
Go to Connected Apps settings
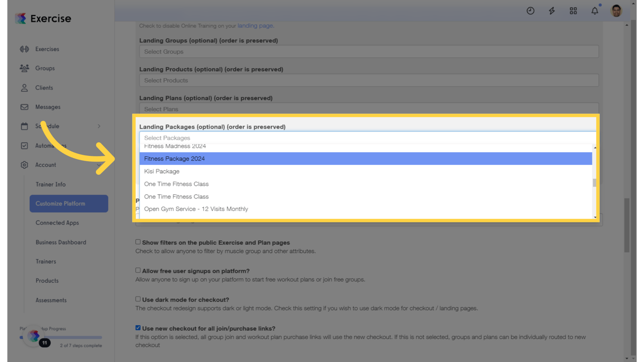coord(57,223)
